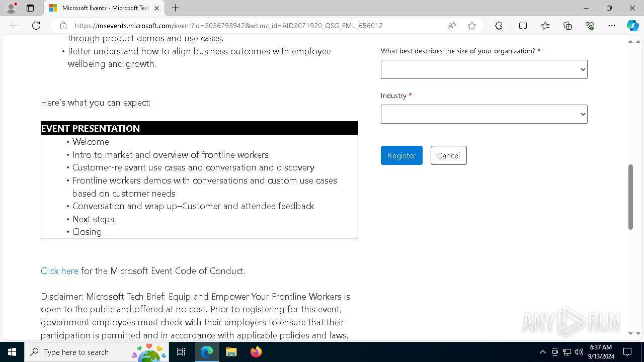Close the Microsoft Events tab
Screen dimensions: 644x362
coord(157,8)
